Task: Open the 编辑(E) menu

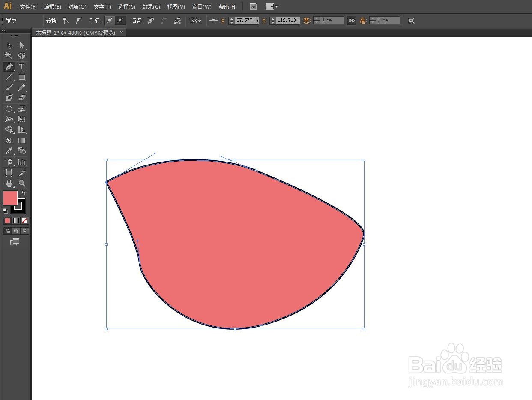Action: pos(53,7)
